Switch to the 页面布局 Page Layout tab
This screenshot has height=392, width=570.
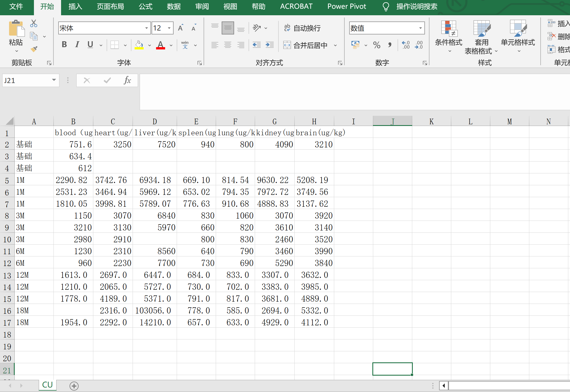coord(110,6)
